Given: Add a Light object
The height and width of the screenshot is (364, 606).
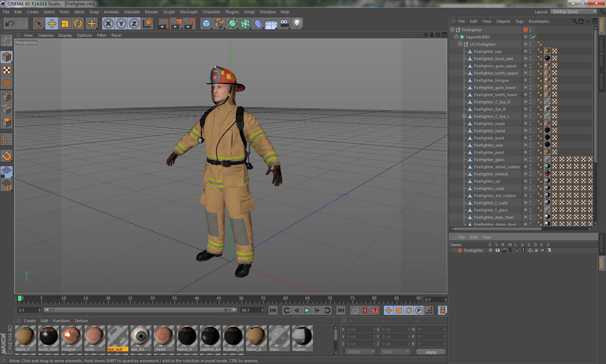Looking at the screenshot, I should 297,24.
